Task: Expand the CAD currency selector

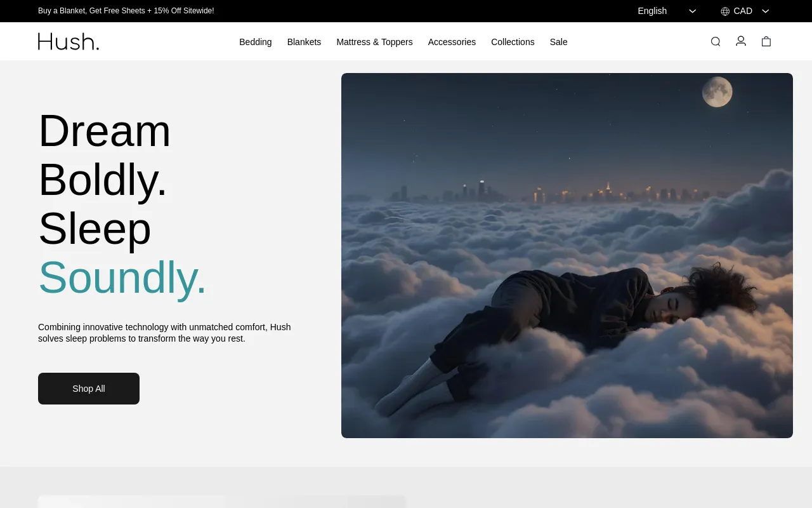Action: [743, 11]
